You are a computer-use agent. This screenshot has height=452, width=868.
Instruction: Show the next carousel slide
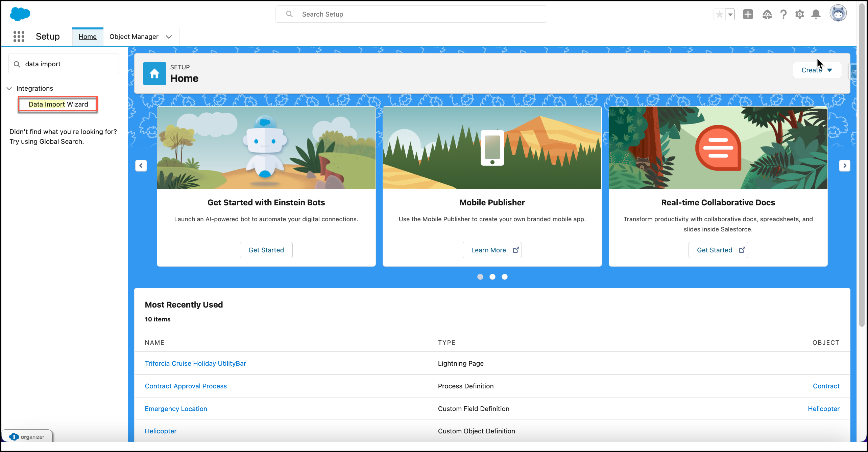click(x=845, y=165)
